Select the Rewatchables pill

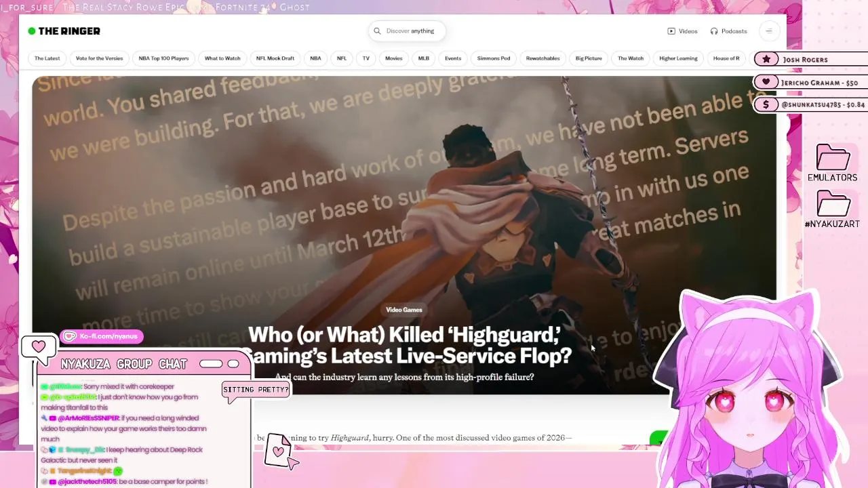(543, 58)
